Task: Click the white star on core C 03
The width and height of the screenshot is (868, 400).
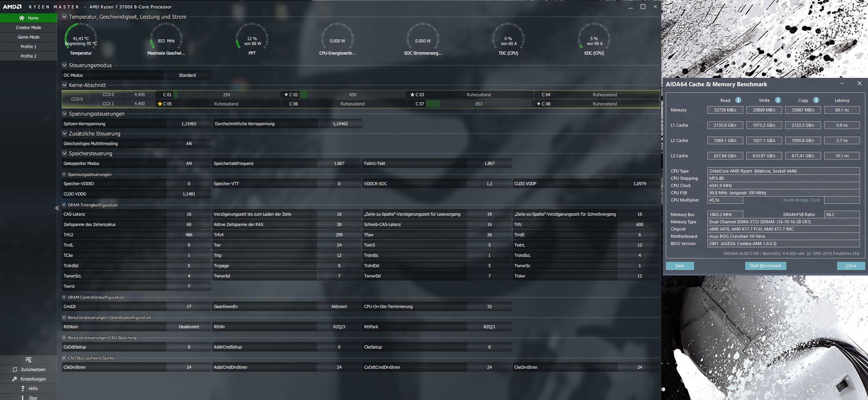Action: [x=412, y=95]
